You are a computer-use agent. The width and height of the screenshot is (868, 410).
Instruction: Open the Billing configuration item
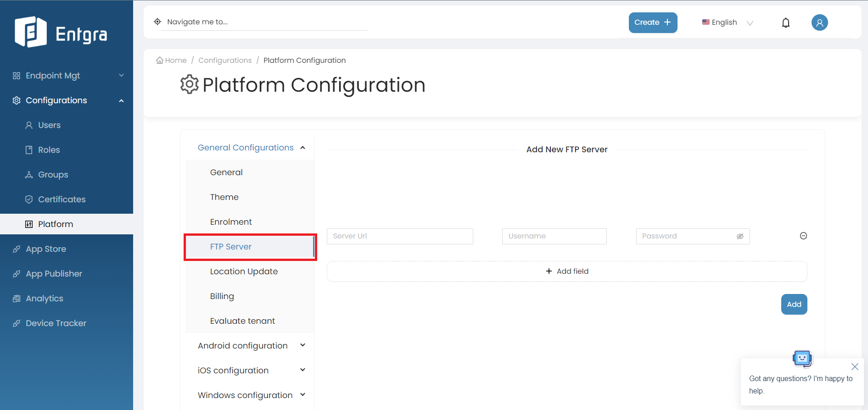222,296
